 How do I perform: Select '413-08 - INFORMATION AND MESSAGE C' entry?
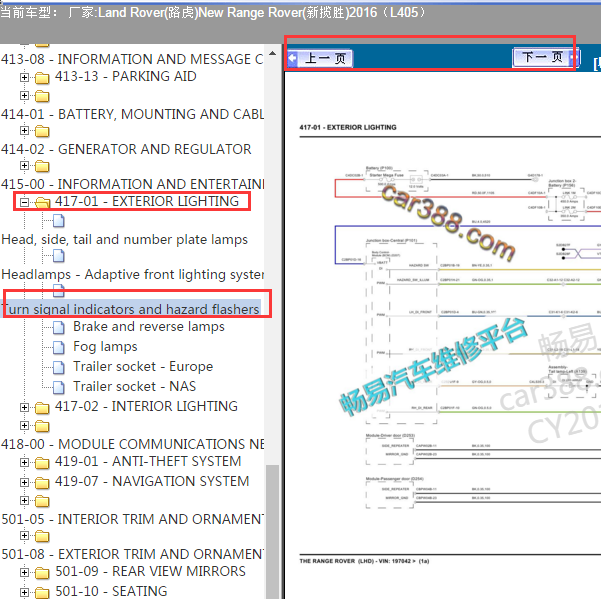pyautogui.click(x=132, y=59)
